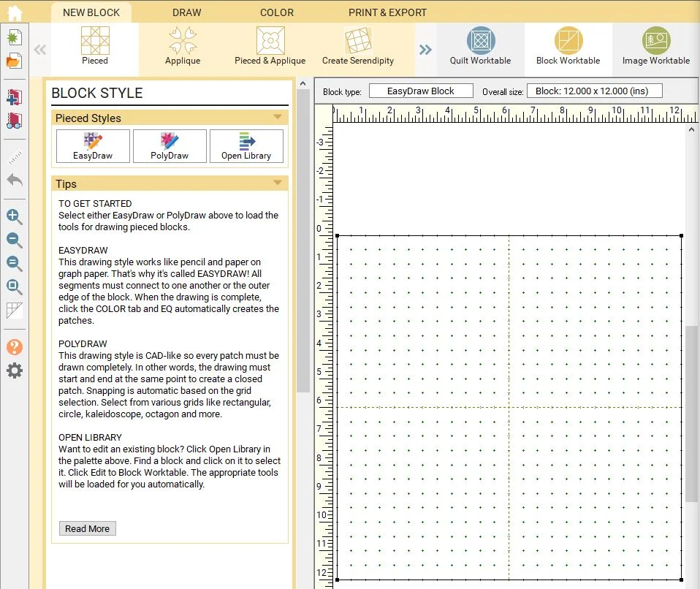Viewport: 700px width, 589px height.
Task: Open the COLOR tab
Action: pos(277,12)
